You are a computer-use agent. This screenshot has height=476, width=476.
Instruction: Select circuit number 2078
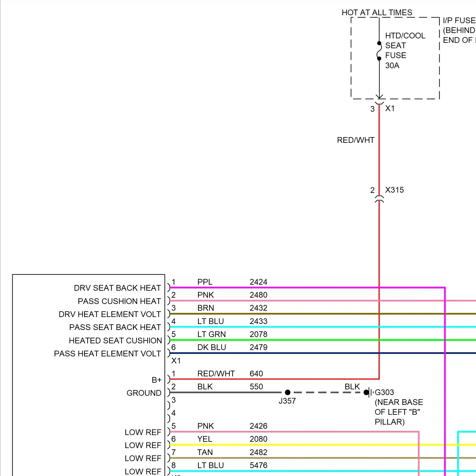click(x=259, y=334)
